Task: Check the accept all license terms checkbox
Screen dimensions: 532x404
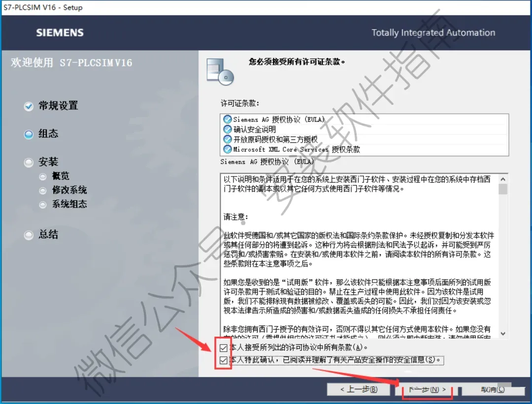Action: (224, 348)
